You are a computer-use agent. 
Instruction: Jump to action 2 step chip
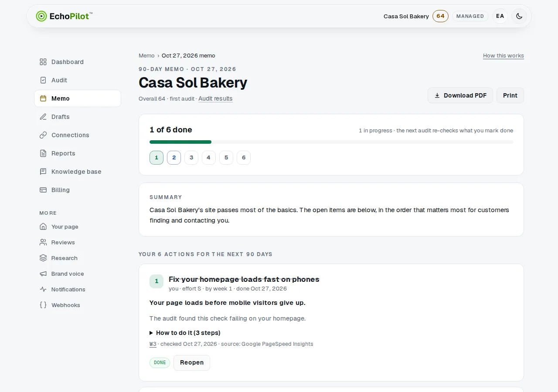pos(174,158)
